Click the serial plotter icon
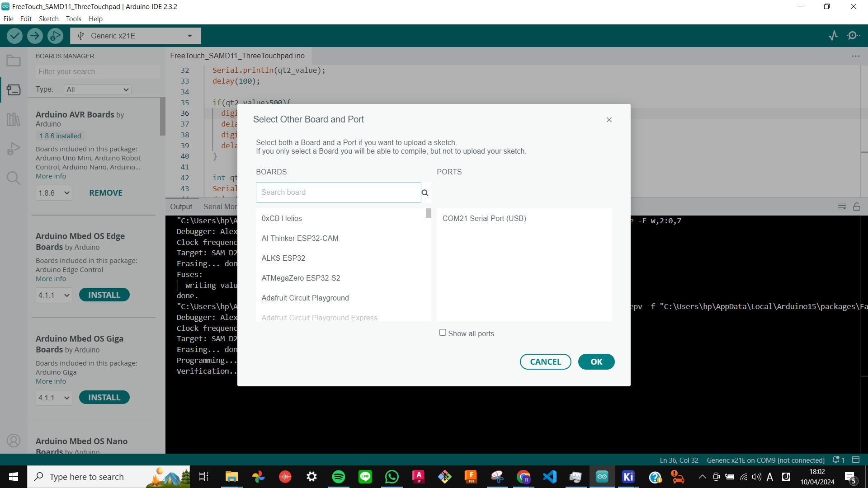Viewport: 868px width, 488px height. pyautogui.click(x=834, y=36)
